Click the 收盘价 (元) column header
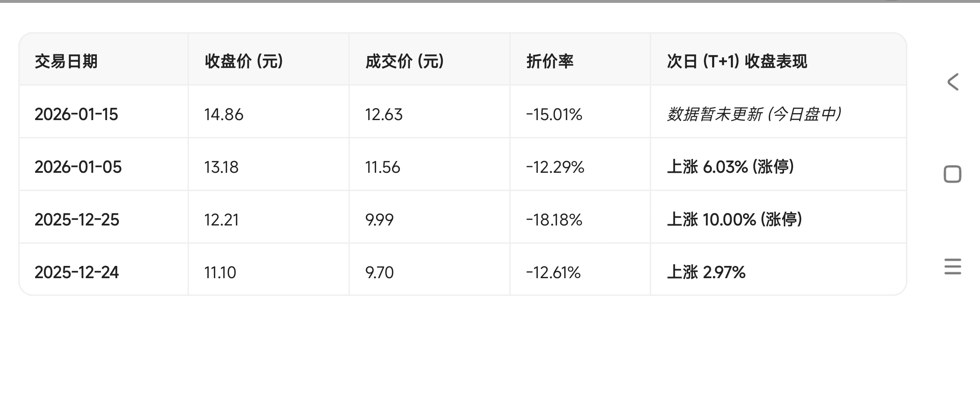This screenshot has height=395, width=980. click(244, 62)
